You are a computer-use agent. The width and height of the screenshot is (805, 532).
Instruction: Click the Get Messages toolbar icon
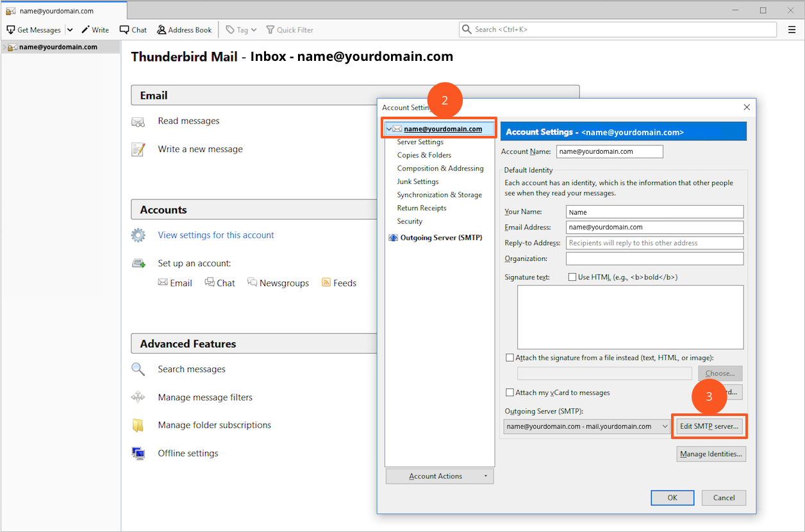pos(11,30)
